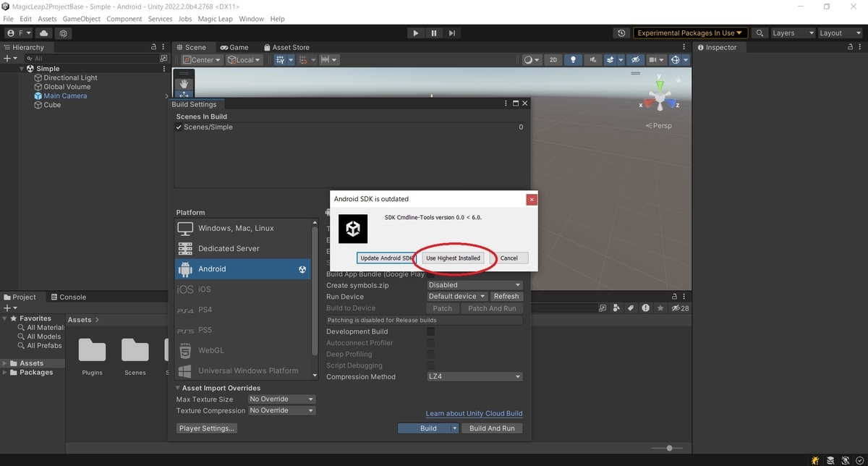Select the Hand view tool in Scene
Image resolution: width=868 pixels, height=466 pixels.
184,84
